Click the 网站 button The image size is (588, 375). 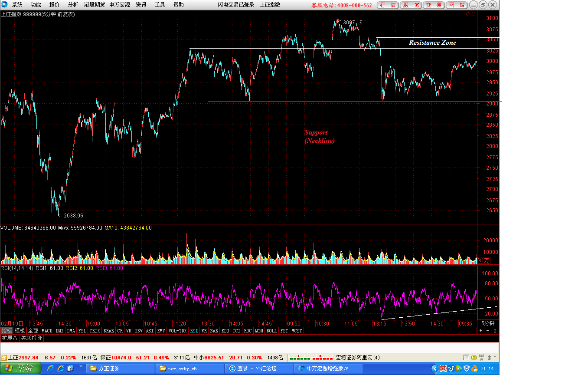[457, 5]
